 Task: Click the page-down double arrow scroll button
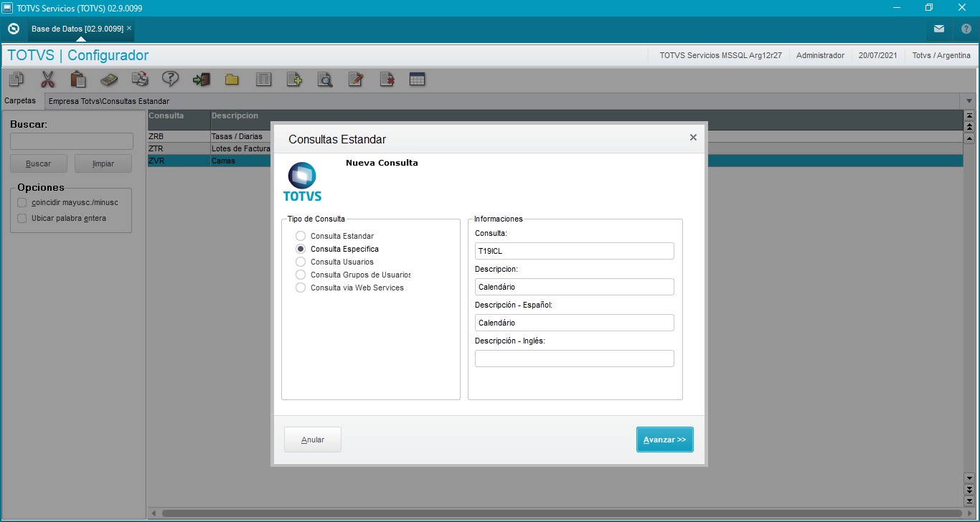pyautogui.click(x=969, y=490)
